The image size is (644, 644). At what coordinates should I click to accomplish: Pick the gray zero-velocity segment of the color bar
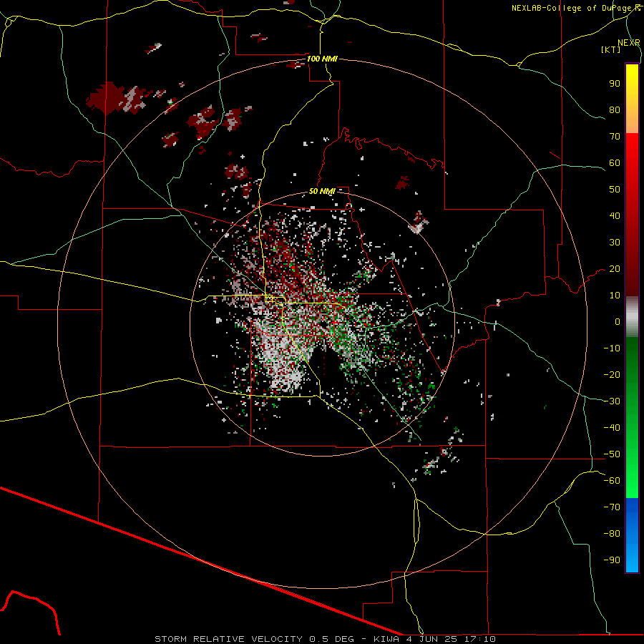tap(632, 317)
